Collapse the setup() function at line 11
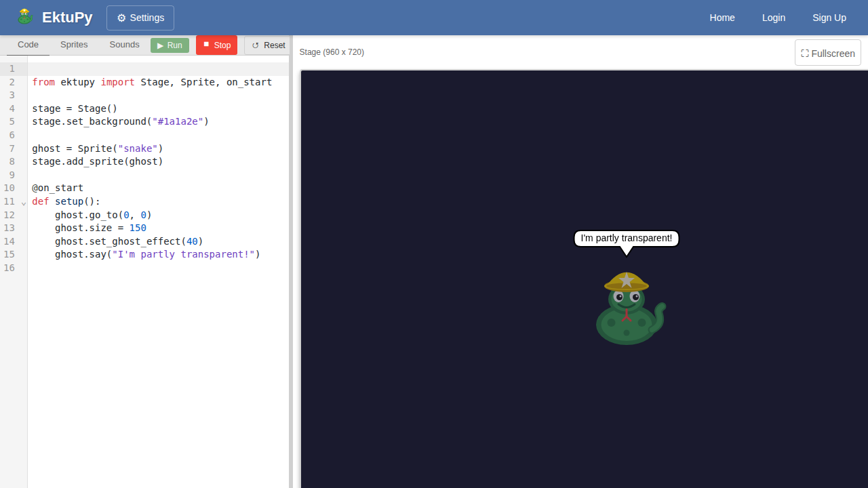 [x=24, y=203]
